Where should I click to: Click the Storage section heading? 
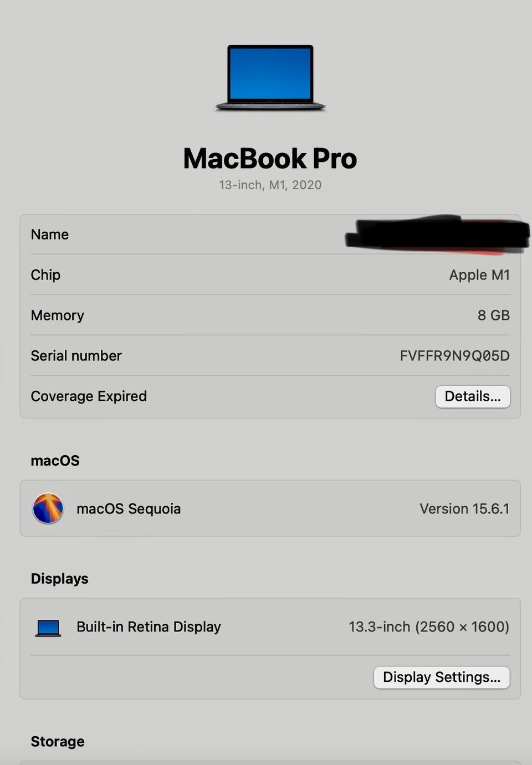(58, 742)
